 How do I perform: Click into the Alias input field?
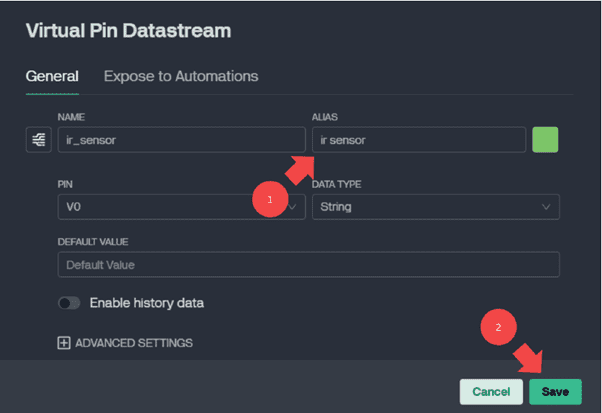(418, 141)
